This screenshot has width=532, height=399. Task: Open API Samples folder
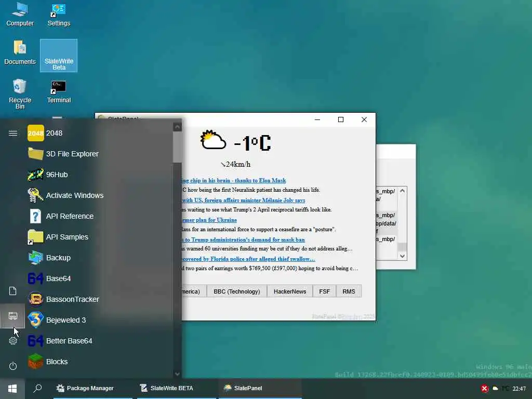(x=99, y=237)
